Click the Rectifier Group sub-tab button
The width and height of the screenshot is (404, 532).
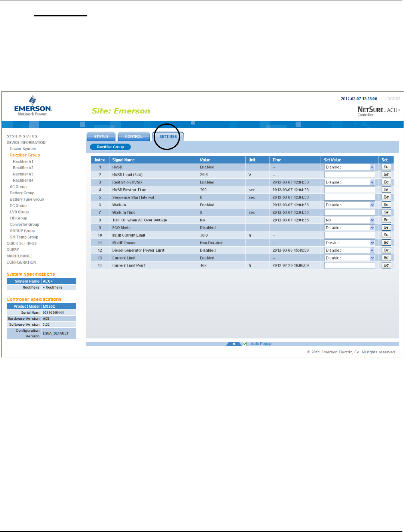(110, 147)
